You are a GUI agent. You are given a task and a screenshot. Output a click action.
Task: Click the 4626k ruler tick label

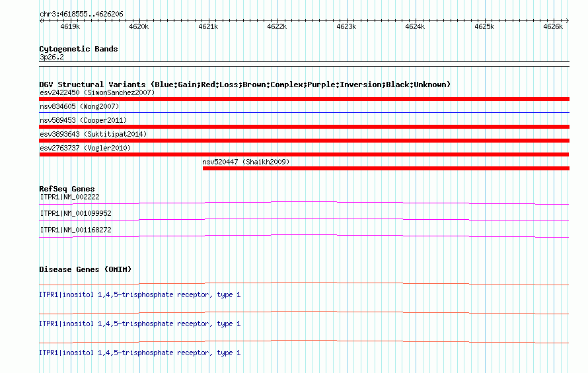[x=553, y=26]
